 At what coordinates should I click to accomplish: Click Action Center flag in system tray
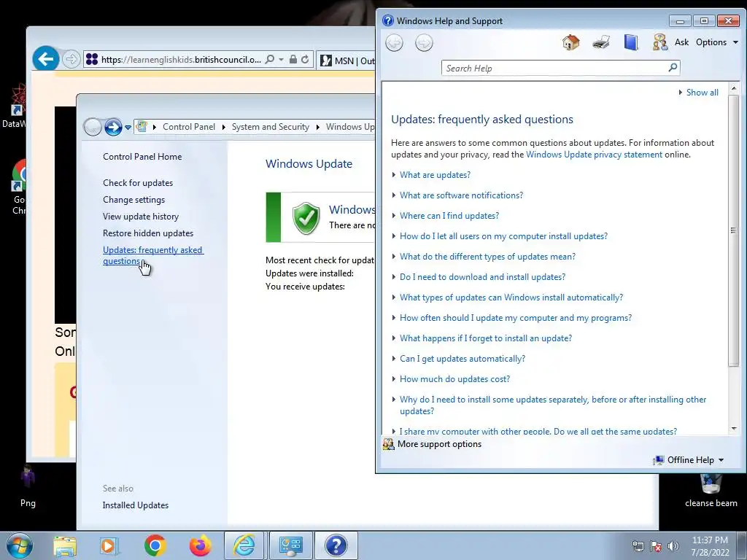[656, 546]
